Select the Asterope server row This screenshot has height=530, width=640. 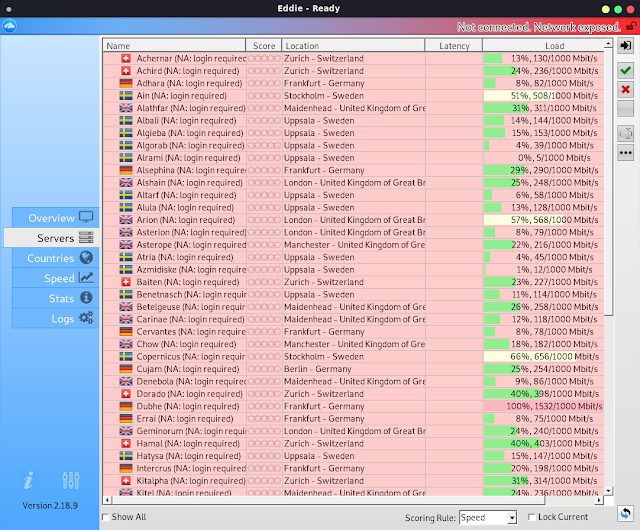pyautogui.click(x=353, y=245)
